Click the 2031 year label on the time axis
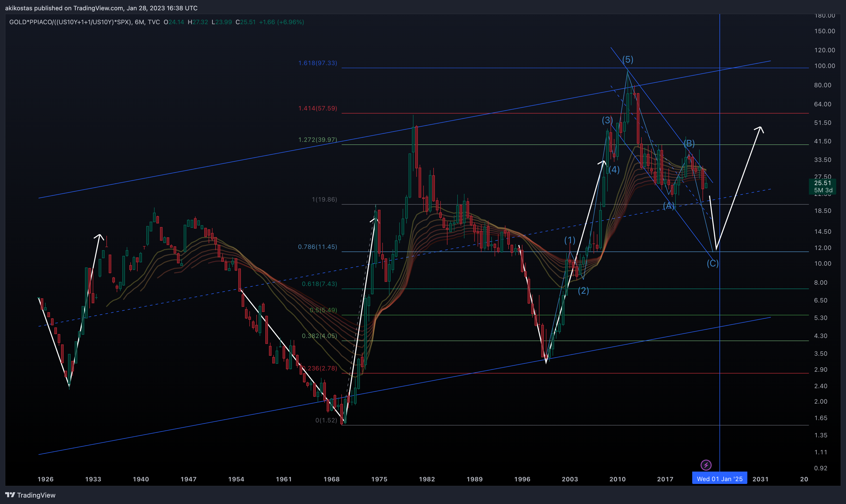 click(760, 479)
